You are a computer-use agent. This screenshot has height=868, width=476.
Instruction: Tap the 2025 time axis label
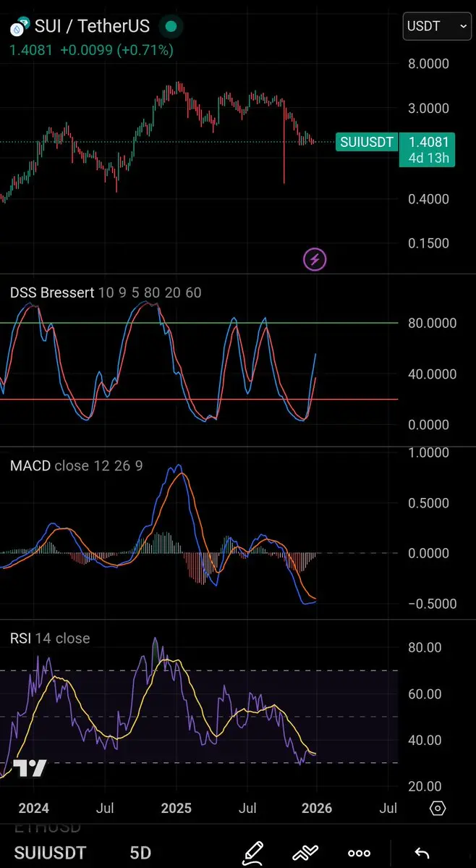coord(176,808)
